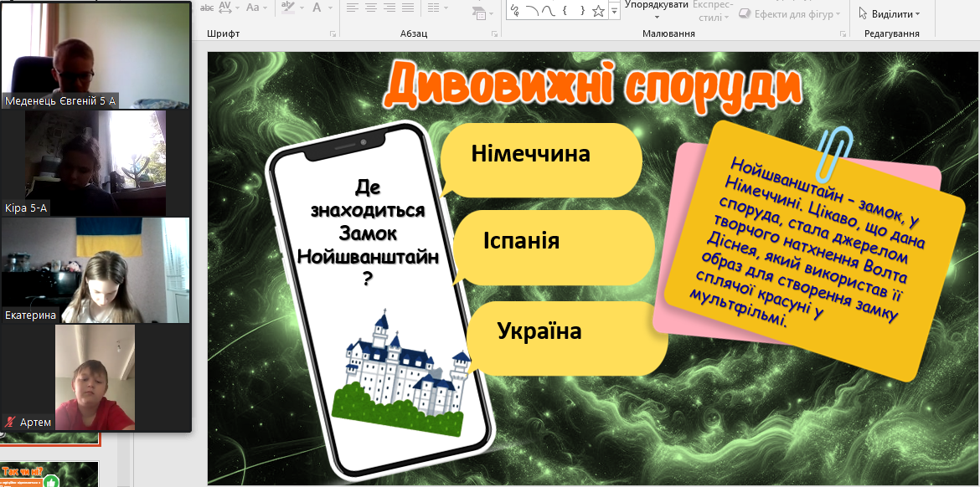This screenshot has height=487, width=980.
Task: Open the Виділити dropdown
Action: click(x=890, y=13)
